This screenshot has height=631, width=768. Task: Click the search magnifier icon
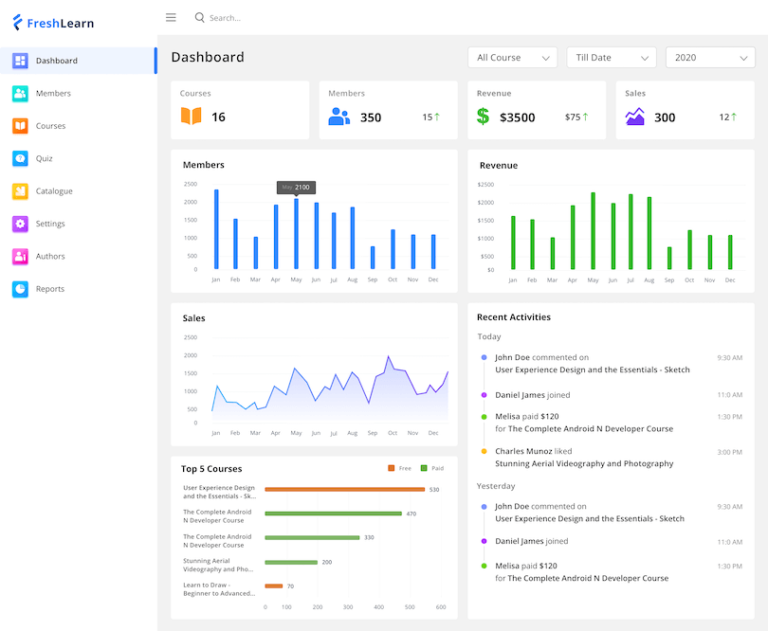point(199,18)
